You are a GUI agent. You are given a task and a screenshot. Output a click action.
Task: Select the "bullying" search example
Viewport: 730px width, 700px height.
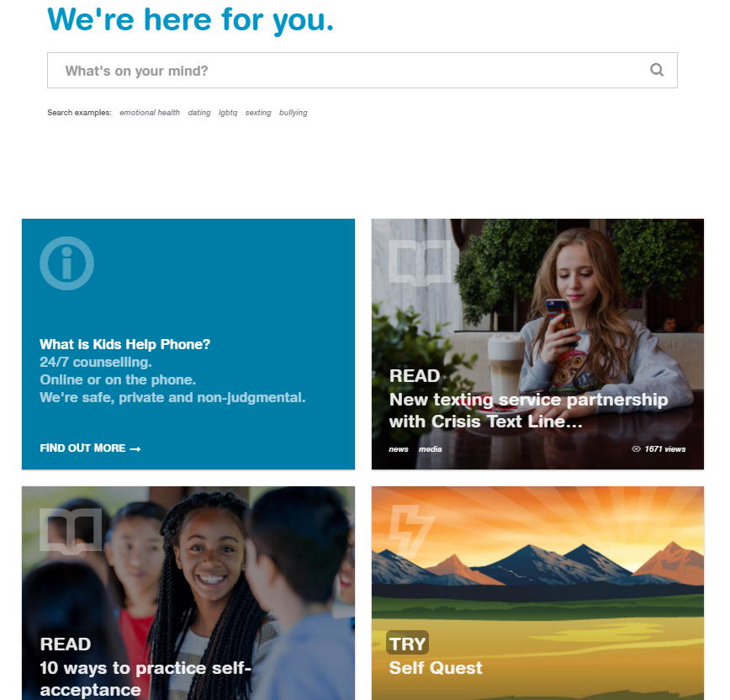294,113
